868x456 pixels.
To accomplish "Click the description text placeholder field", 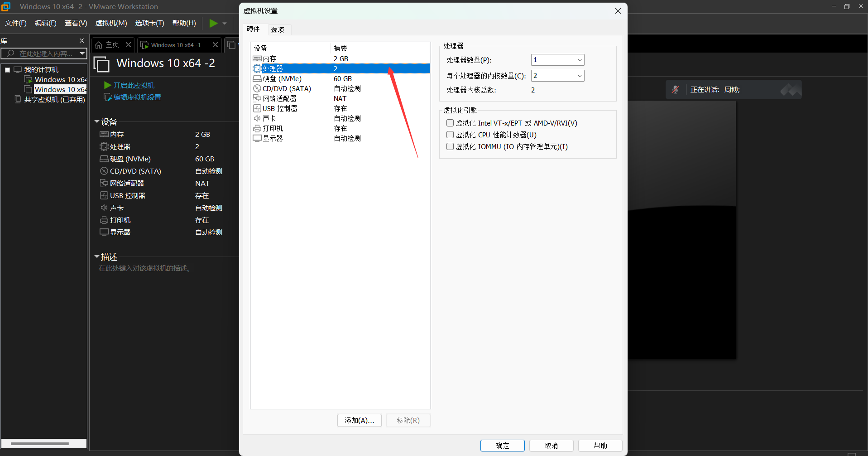I will click(x=145, y=268).
